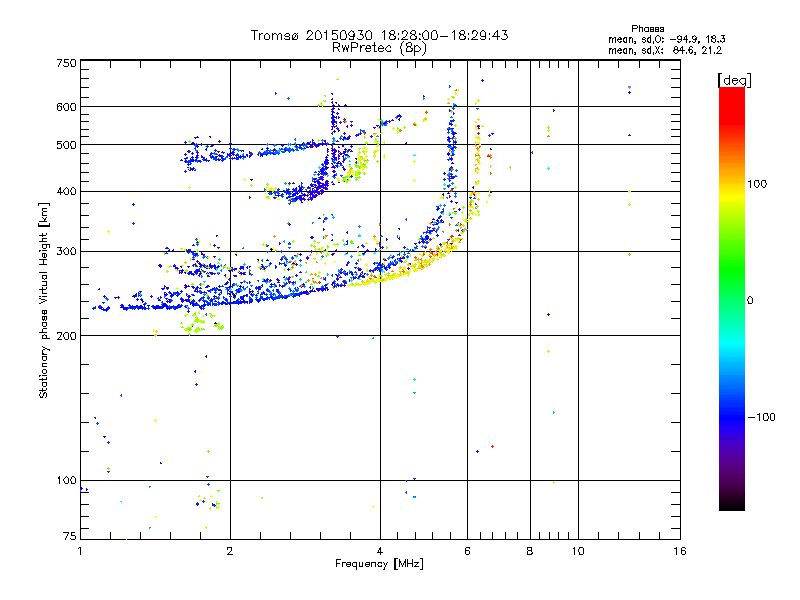Click y-axis tick label '200'
Image resolution: width=800 pixels, height=600 pixels.
66,336
